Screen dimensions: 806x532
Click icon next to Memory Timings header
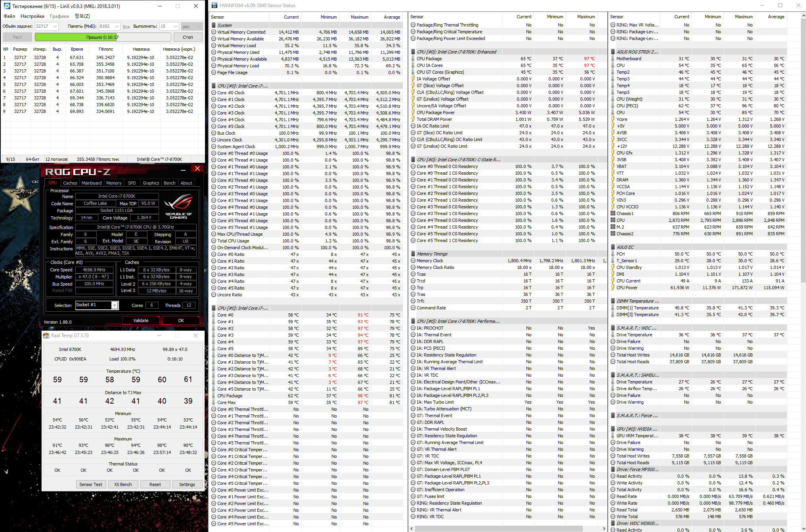click(413, 254)
